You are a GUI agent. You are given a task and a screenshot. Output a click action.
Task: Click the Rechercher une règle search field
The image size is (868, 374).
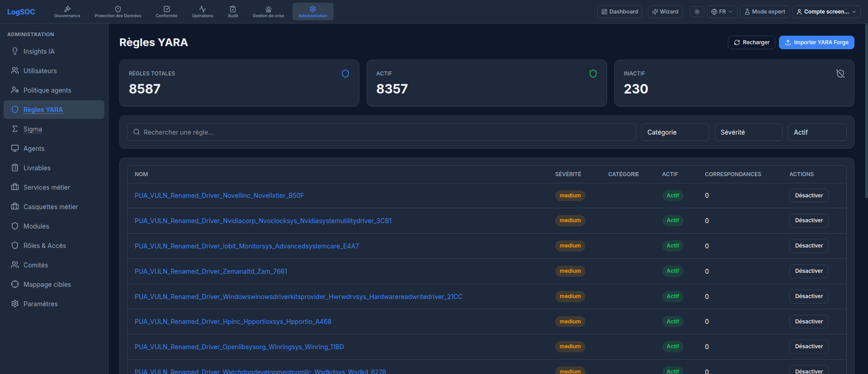381,132
